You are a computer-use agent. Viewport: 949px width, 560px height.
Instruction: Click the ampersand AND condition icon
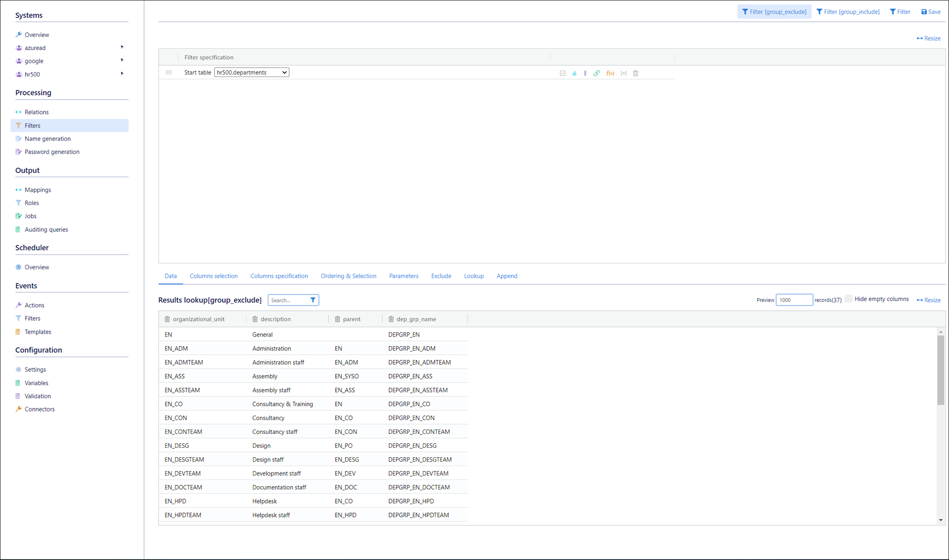[x=574, y=73]
